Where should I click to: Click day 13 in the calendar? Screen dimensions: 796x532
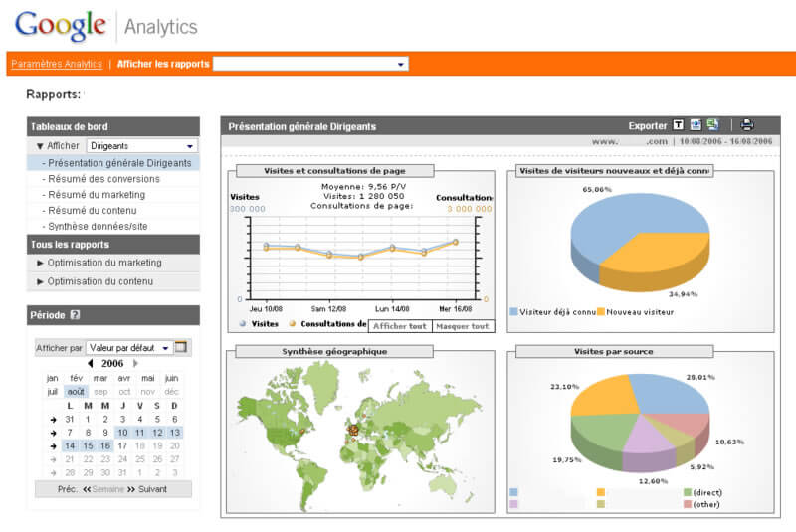point(175,433)
